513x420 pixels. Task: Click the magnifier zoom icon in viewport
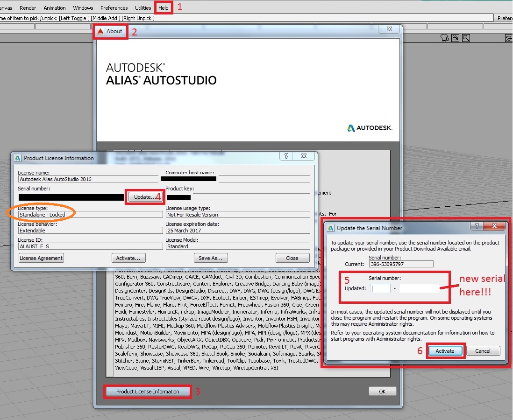(466, 38)
